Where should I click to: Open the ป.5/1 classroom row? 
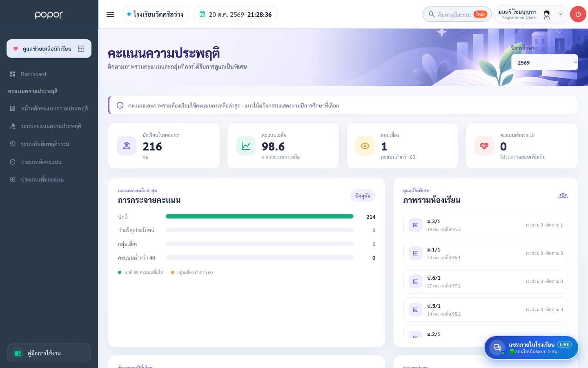[486, 310]
